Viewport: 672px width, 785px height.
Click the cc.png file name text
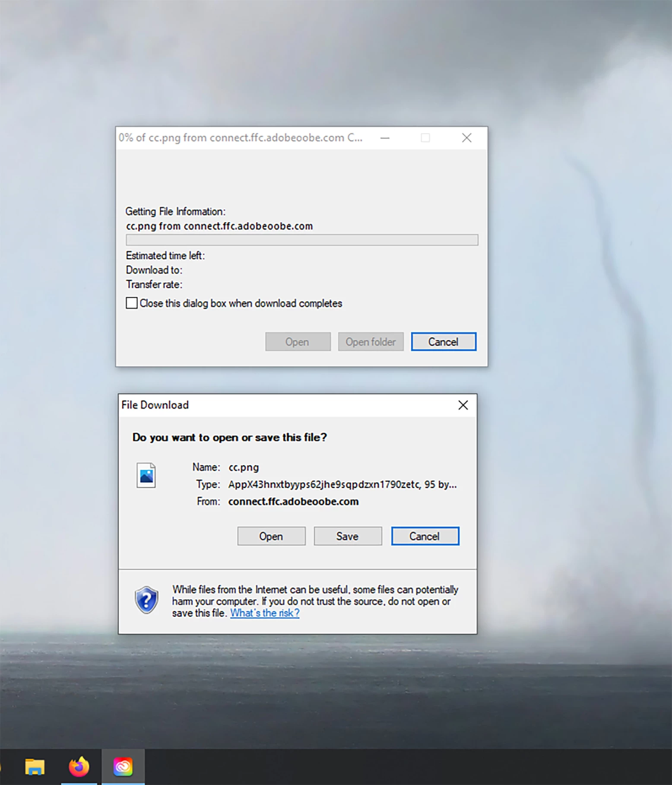[244, 467]
